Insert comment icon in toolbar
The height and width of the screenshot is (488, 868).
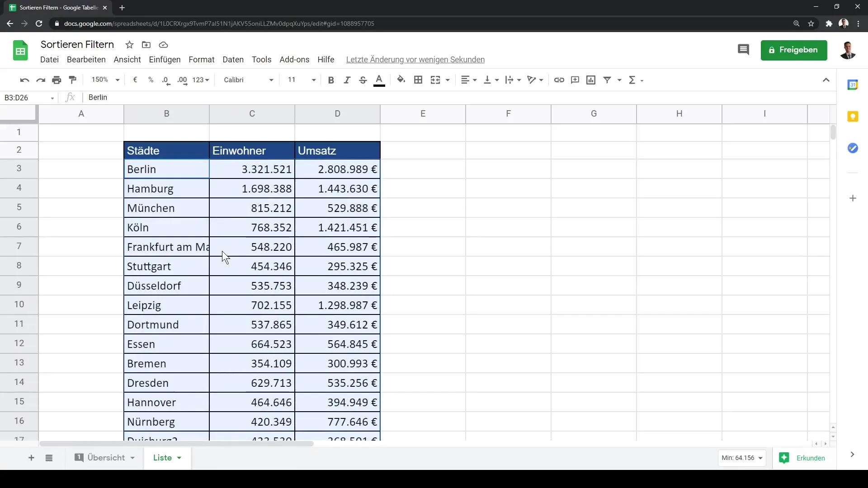pos(575,80)
